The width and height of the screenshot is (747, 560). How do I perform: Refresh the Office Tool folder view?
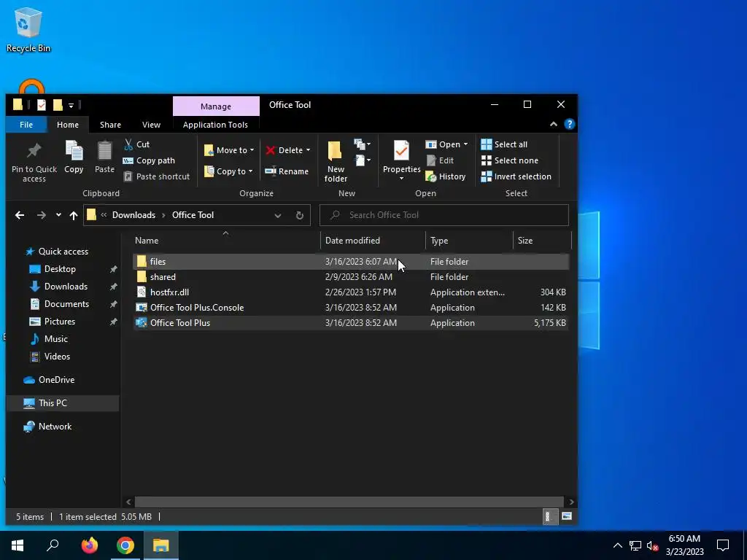300,215
